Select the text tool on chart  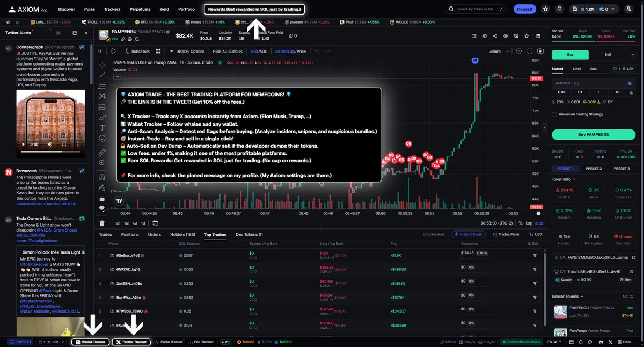point(102,128)
